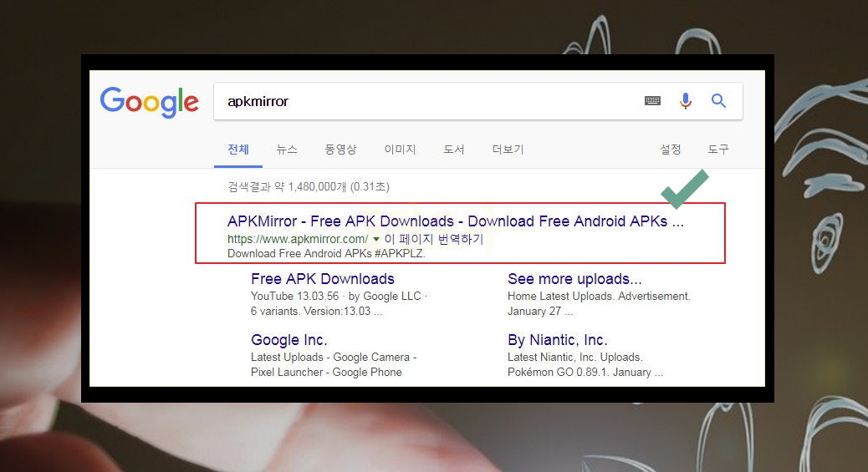Switch to the 뉴스 tab
The height and width of the screenshot is (472, 868).
(x=287, y=150)
